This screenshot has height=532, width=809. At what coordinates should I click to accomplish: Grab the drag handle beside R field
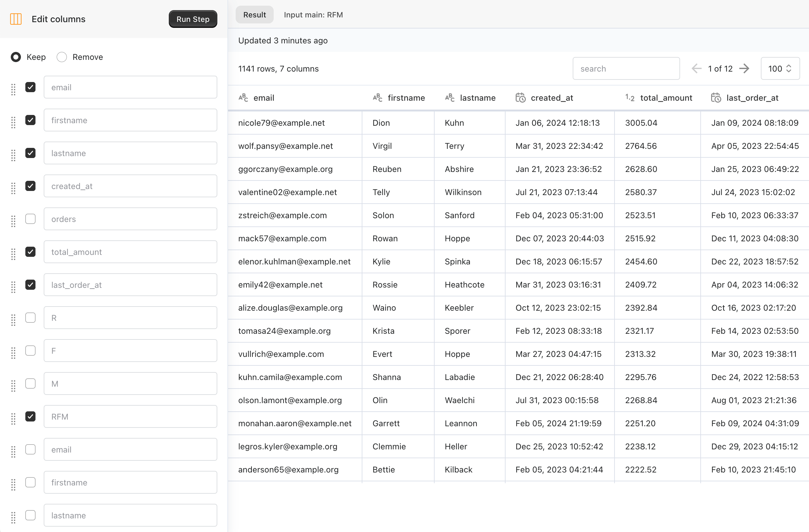tap(13, 320)
